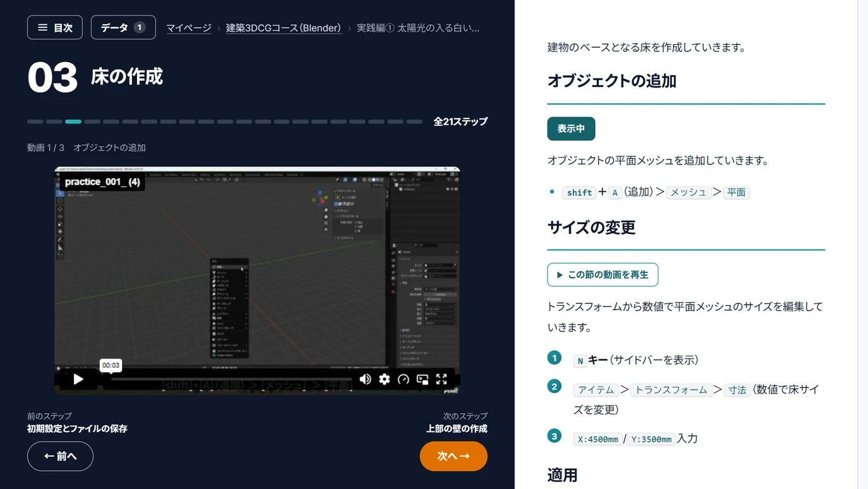Click the video title practice_001_ (4)

(x=102, y=182)
